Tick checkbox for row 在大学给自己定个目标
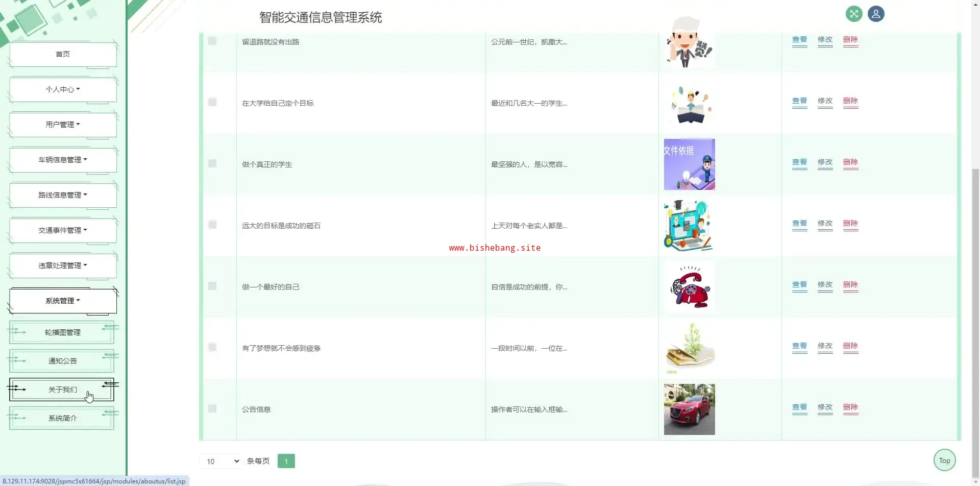Screen dimensions: 980x486 tap(212, 102)
